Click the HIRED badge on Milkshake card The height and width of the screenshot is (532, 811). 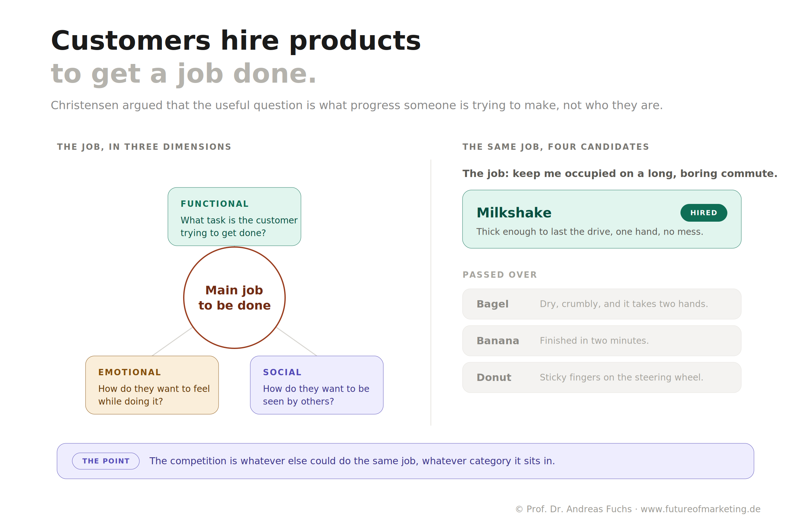click(x=704, y=213)
